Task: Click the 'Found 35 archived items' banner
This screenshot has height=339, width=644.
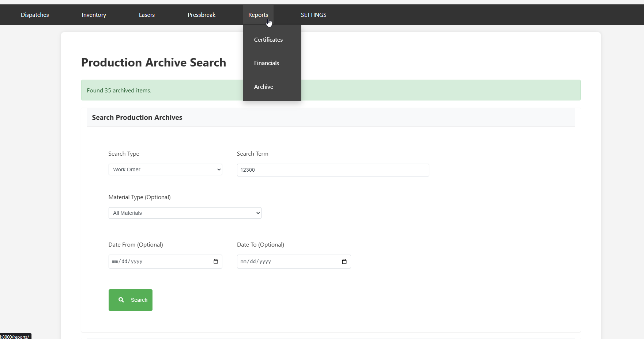Action: click(119, 91)
